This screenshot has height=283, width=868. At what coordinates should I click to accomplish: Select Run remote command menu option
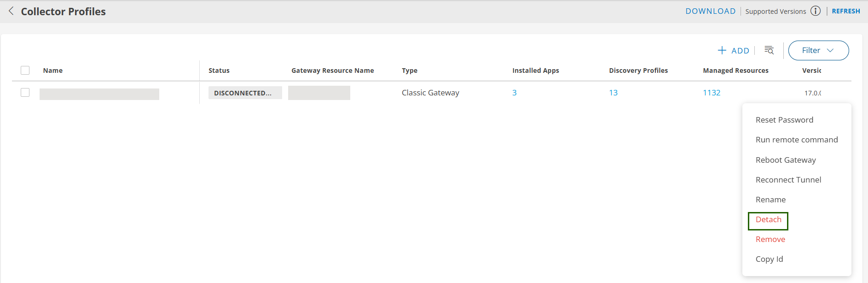click(796, 140)
